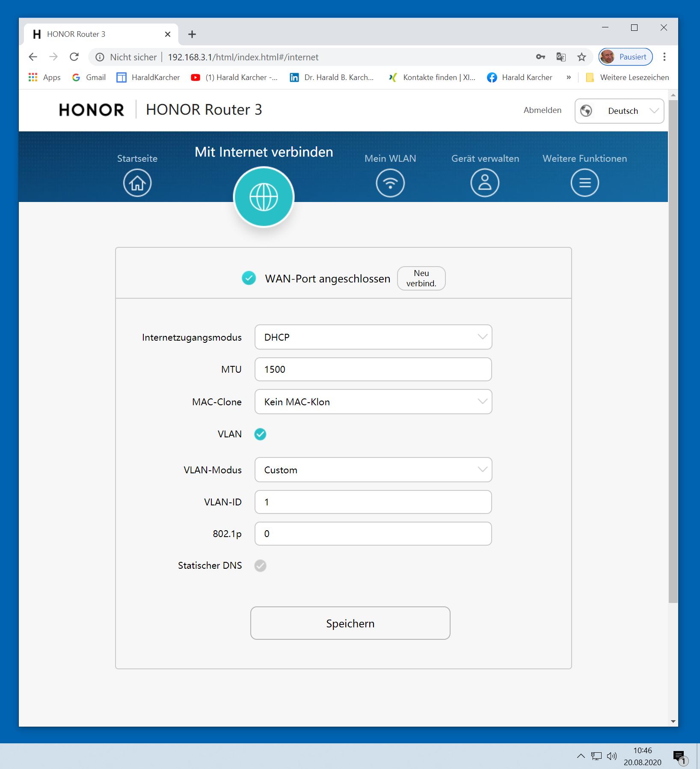
Task: Switch to the Mein WLAN tab label
Action: [x=390, y=158]
